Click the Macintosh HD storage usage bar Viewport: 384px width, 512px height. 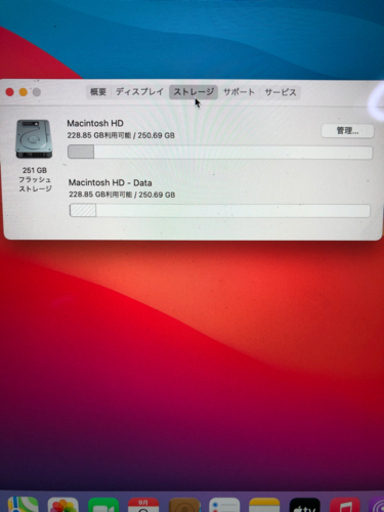coord(220,152)
